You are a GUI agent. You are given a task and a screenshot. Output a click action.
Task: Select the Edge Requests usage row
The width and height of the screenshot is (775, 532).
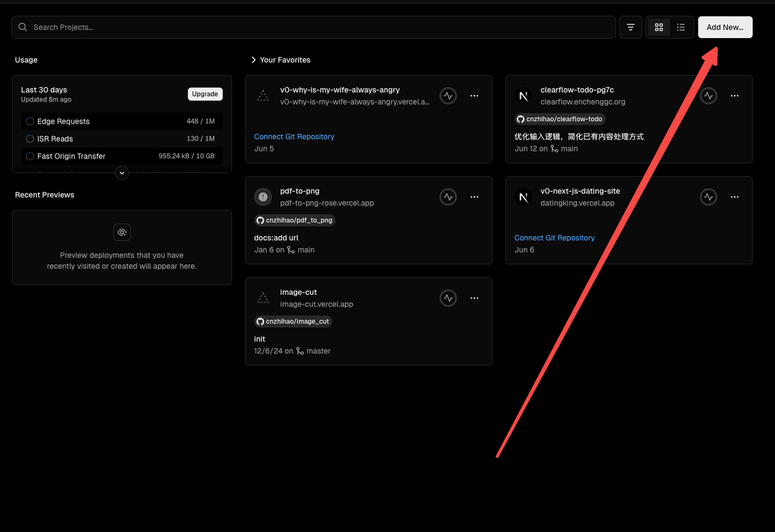122,121
